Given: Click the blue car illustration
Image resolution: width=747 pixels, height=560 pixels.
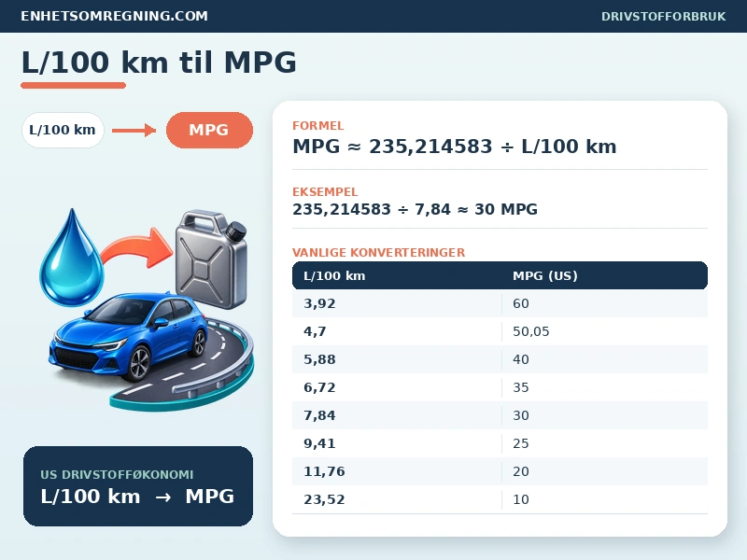Looking at the screenshot, I should click(128, 337).
